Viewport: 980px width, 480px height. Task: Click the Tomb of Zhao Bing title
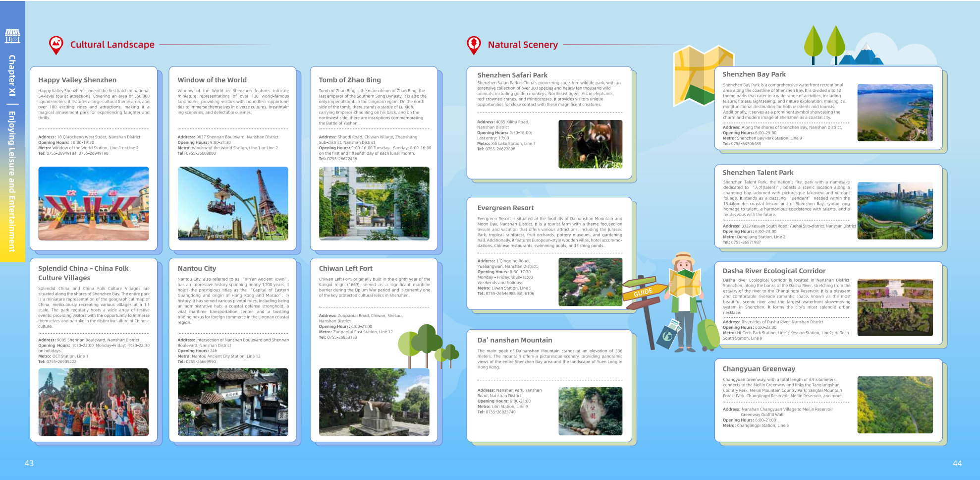tap(350, 80)
